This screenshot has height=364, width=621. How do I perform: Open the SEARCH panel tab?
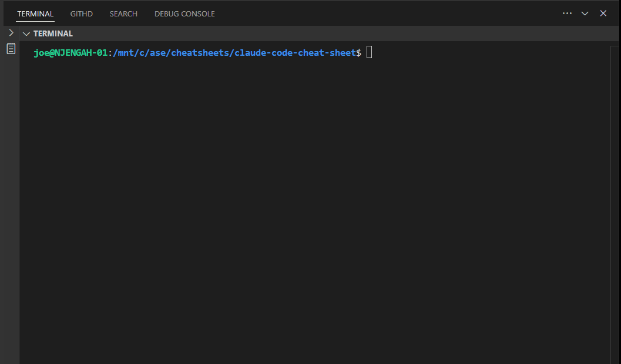[123, 14]
